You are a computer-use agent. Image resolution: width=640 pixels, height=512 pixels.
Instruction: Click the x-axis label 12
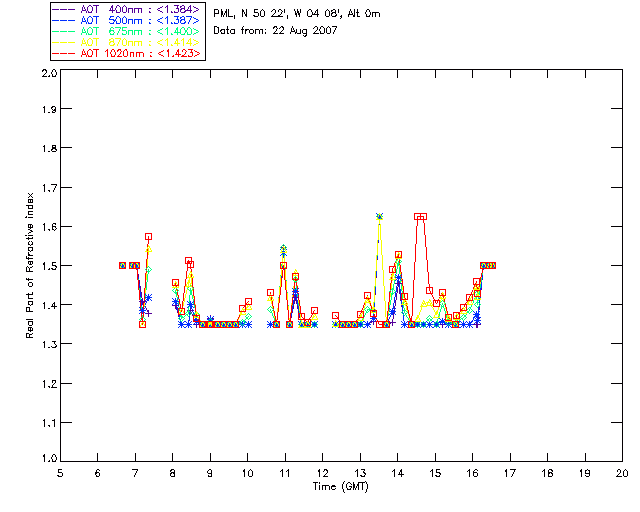tap(322, 473)
